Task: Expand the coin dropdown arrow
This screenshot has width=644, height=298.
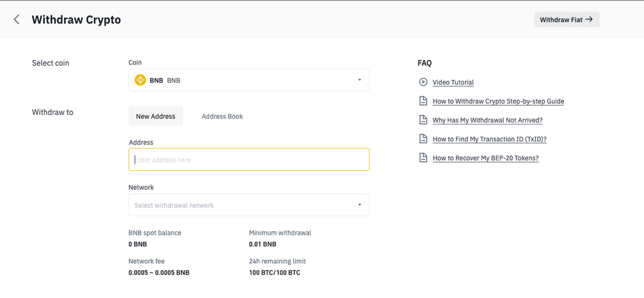Action: pos(359,80)
